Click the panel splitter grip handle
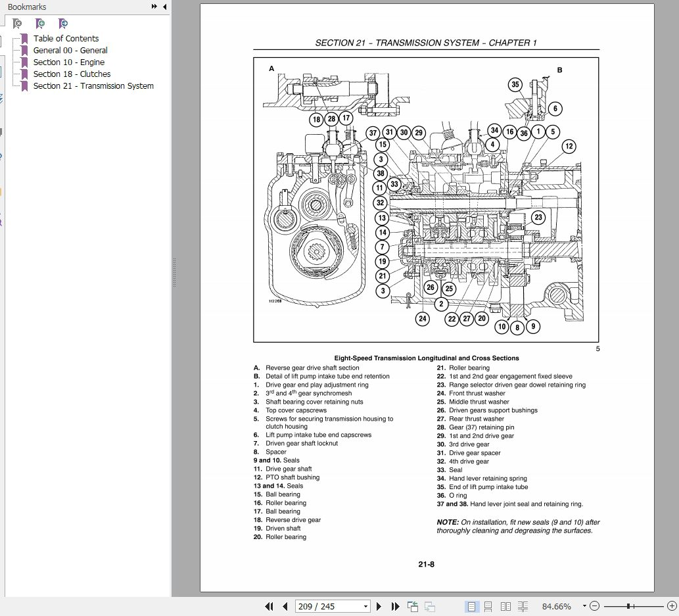Image resolution: width=679 pixels, height=616 pixels. coord(174,272)
